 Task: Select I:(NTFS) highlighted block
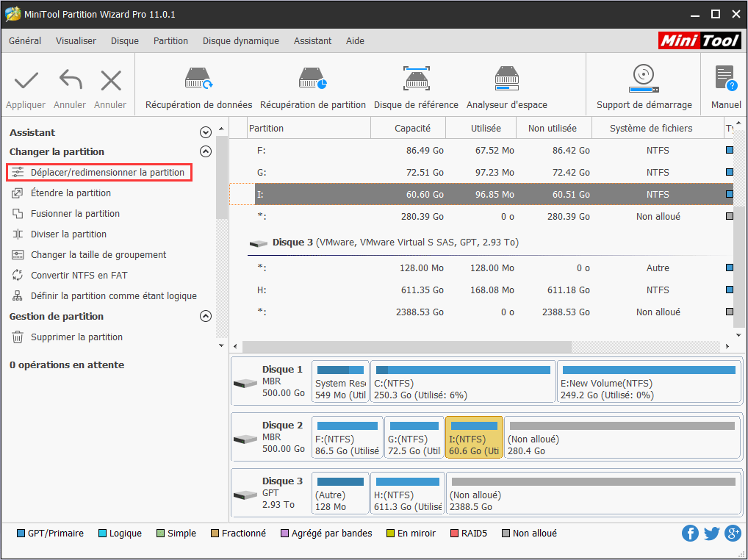click(474, 437)
